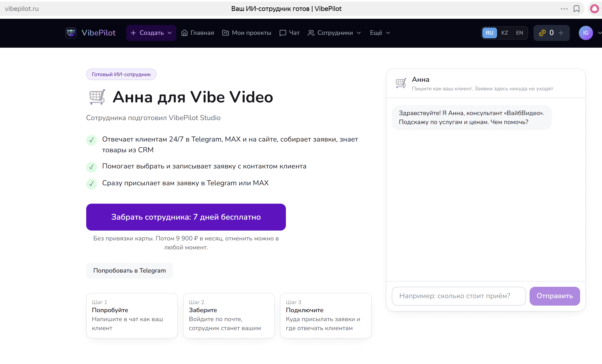This screenshot has height=364, width=602.
Task: Send message with Отправить button
Action: tap(555, 296)
